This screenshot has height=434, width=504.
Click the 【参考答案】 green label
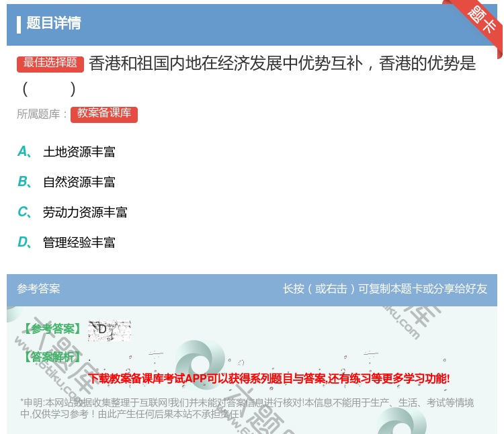pos(52,329)
